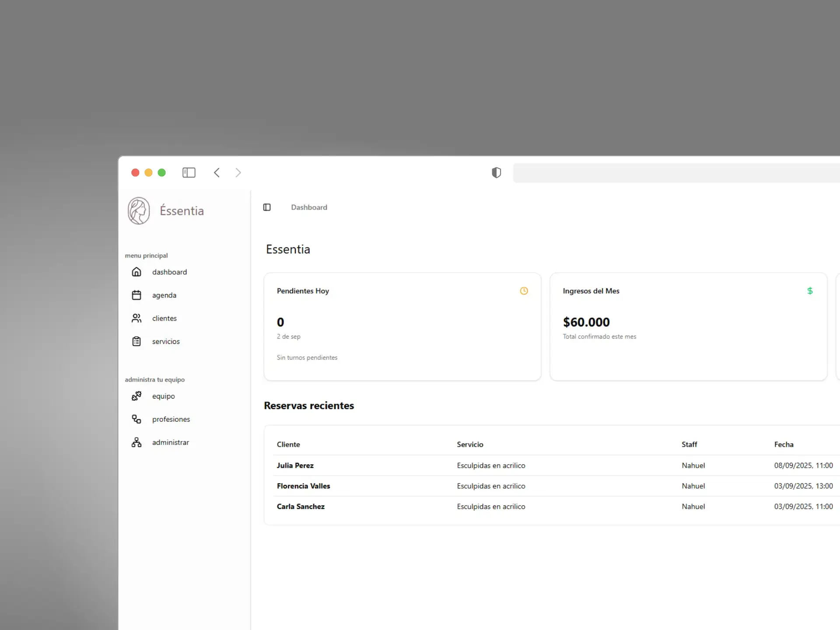Viewport: 840px width, 630px height.
Task: Toggle the app sidebar panel icon beside Dashboard
Action: (267, 207)
